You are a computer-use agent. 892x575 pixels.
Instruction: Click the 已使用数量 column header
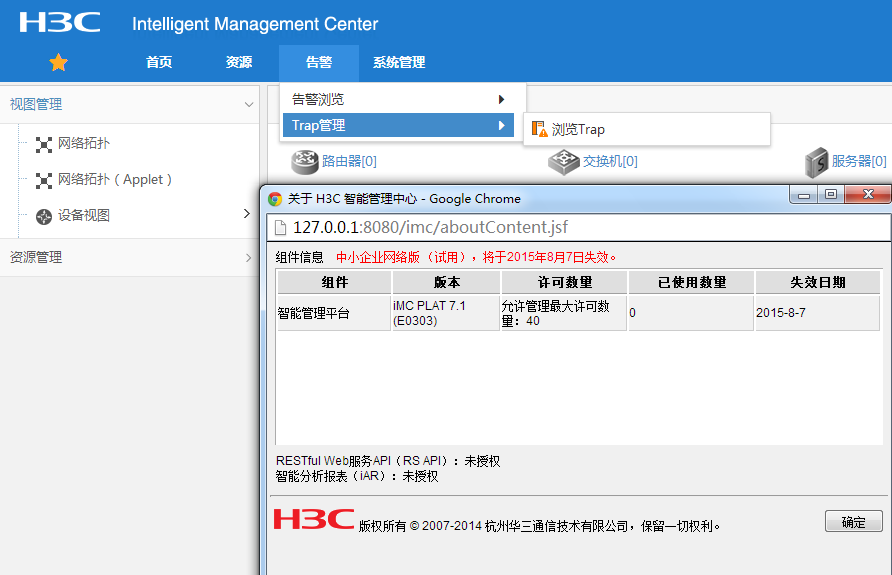point(692,282)
